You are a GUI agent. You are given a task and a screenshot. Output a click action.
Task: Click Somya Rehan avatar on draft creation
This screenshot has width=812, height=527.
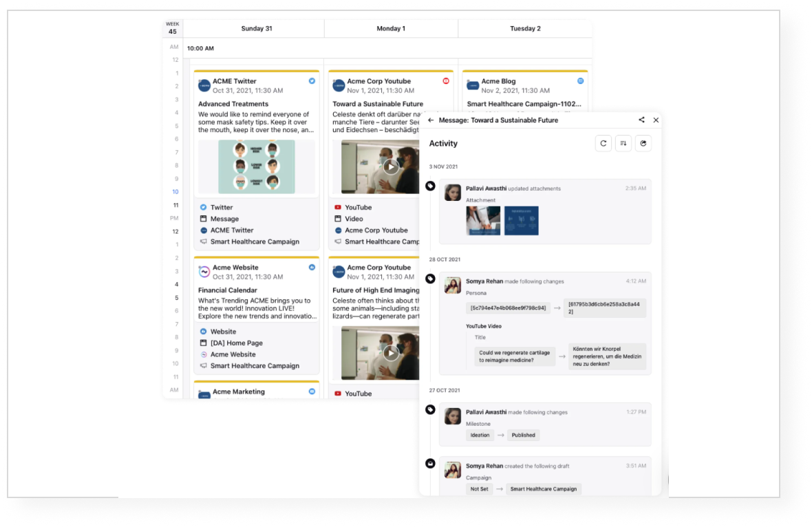coord(453,469)
